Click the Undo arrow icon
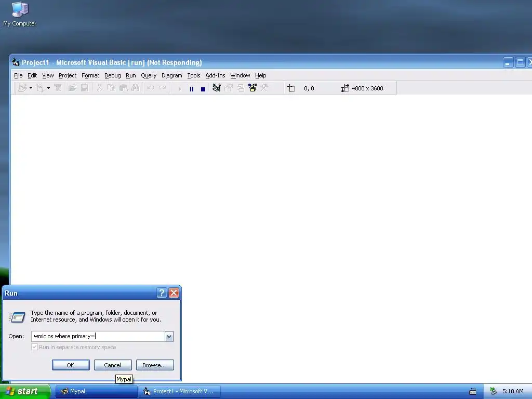Image resolution: width=532 pixels, height=399 pixels. tap(151, 88)
